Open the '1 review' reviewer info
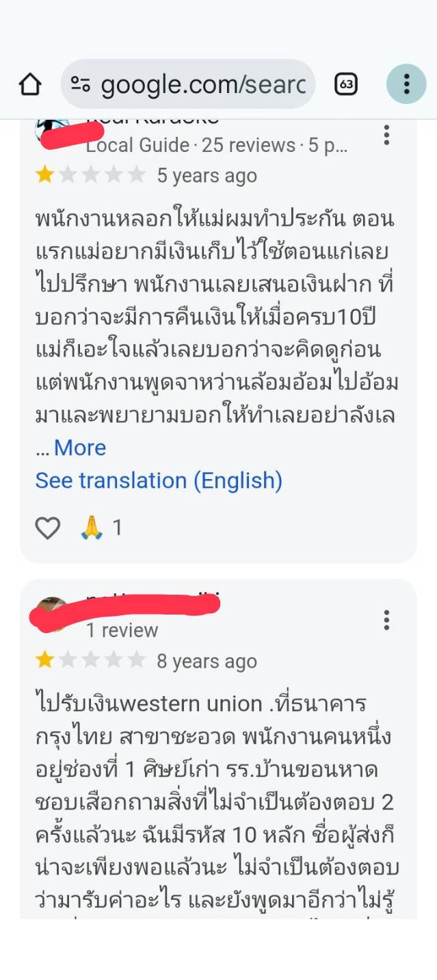Screen dimensions: 437x980 122,630
